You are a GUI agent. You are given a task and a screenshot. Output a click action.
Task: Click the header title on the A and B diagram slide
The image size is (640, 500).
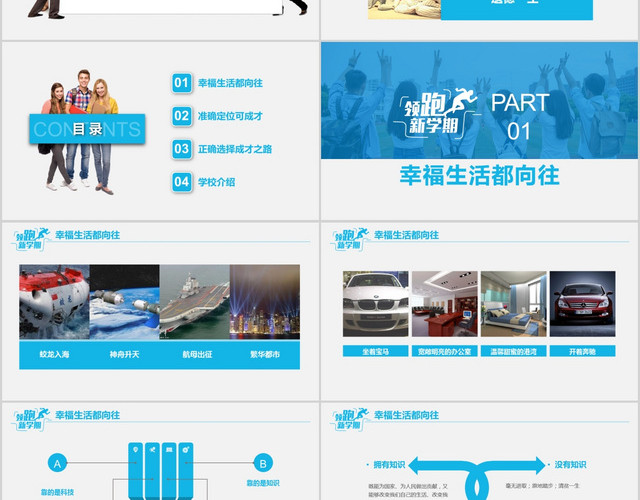click(87, 415)
